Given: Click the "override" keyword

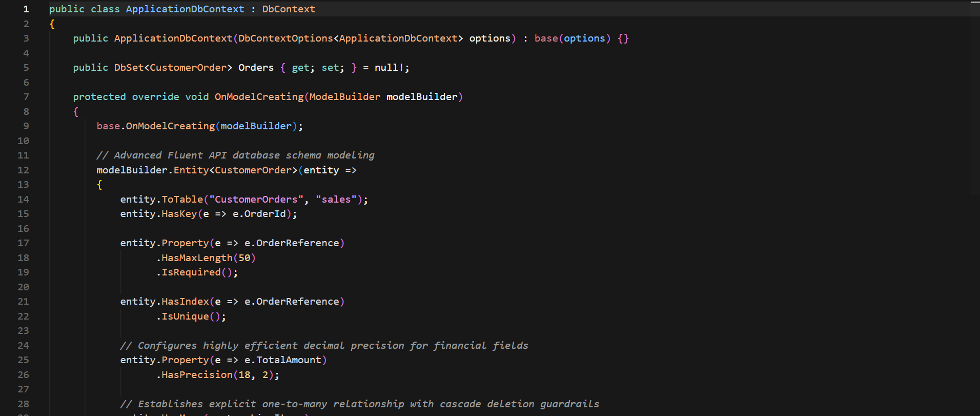Looking at the screenshot, I should click(155, 97).
